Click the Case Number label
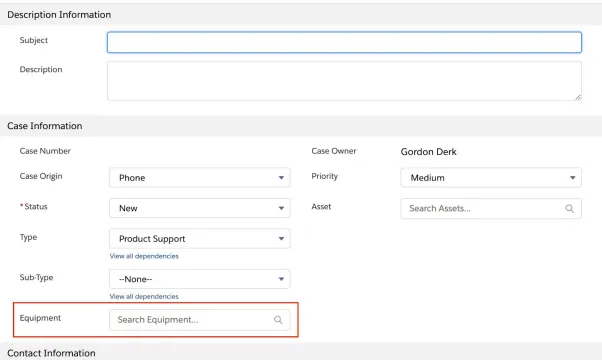 (45, 151)
